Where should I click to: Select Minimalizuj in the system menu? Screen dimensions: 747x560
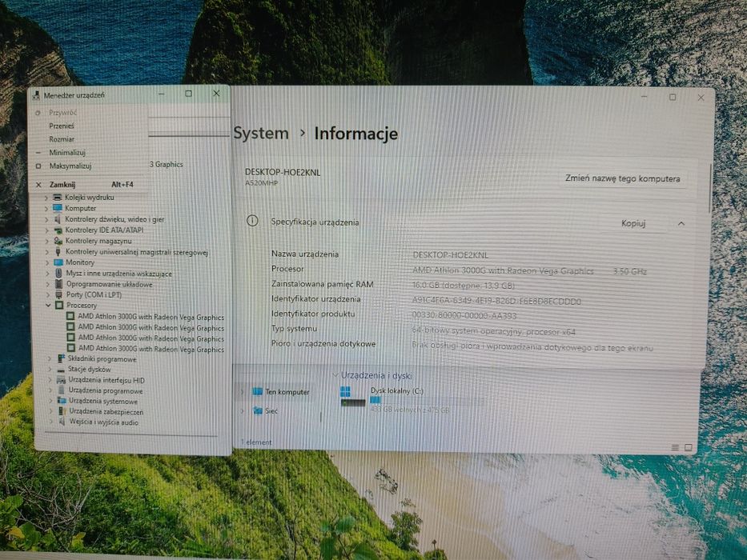(67, 152)
